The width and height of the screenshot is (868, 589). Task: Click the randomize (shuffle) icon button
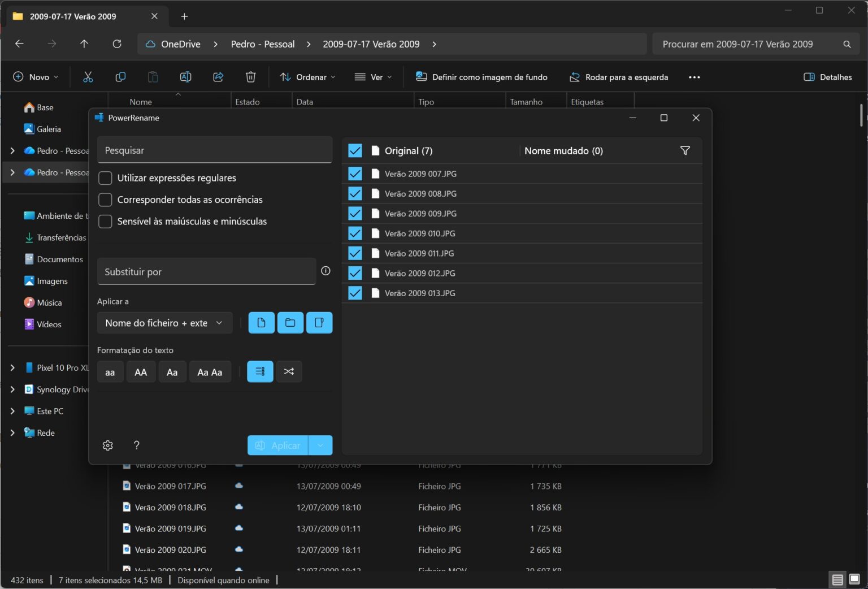click(x=289, y=372)
